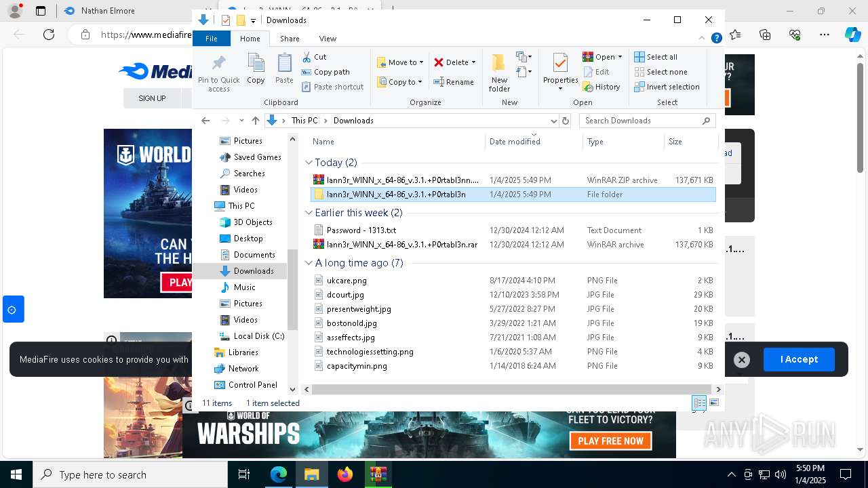Minimize the ribbon with chevron
This screenshot has height=488, width=868.
pos(703,39)
